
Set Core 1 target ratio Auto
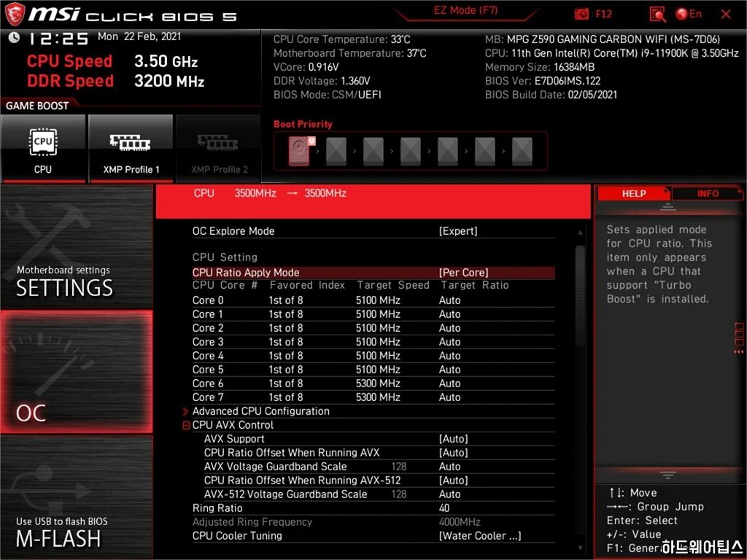click(449, 314)
